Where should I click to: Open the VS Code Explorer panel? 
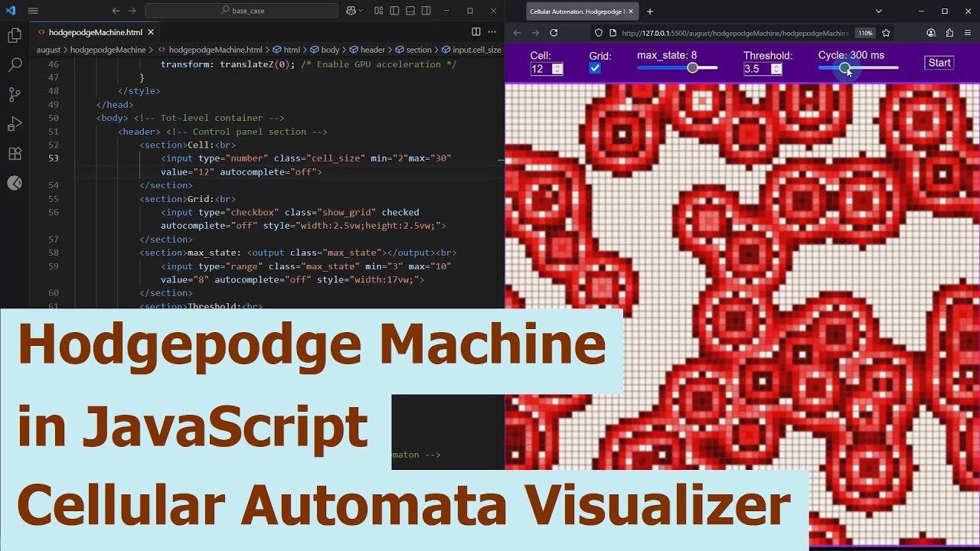tap(14, 35)
